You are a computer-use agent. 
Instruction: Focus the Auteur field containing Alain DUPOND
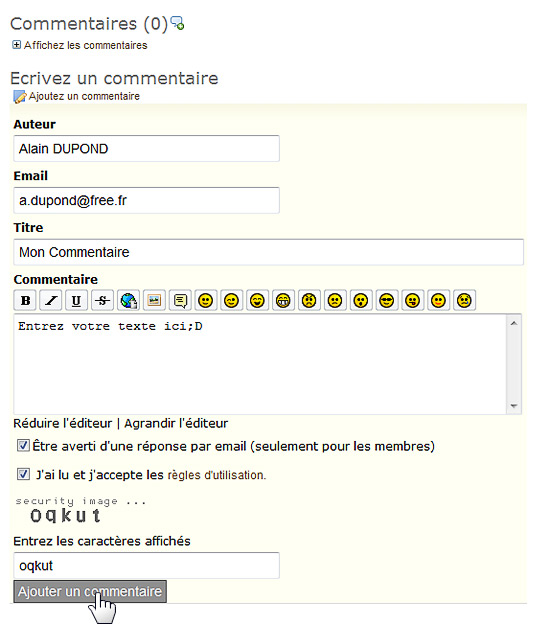click(x=146, y=148)
